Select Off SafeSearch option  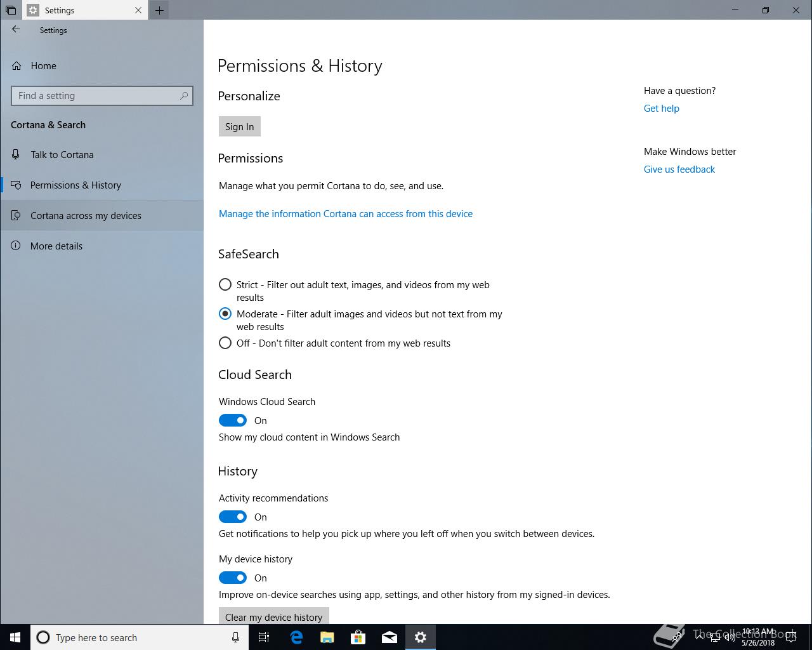(x=225, y=343)
